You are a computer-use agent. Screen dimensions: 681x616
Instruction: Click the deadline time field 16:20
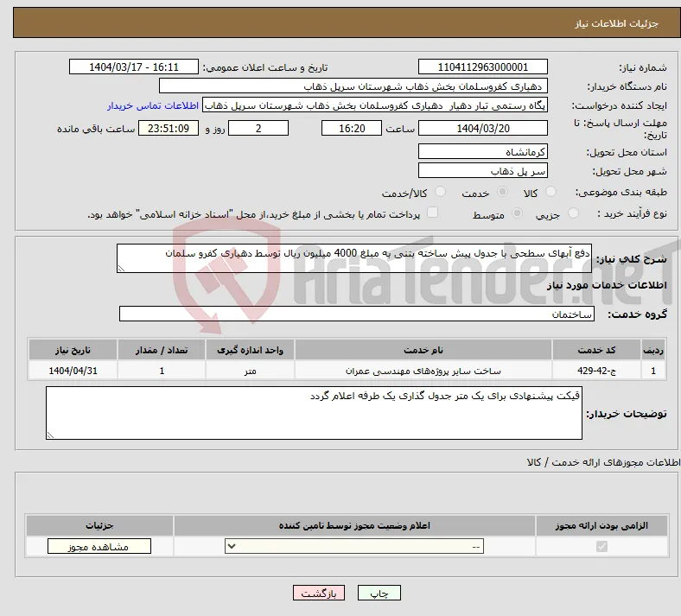[x=352, y=128]
